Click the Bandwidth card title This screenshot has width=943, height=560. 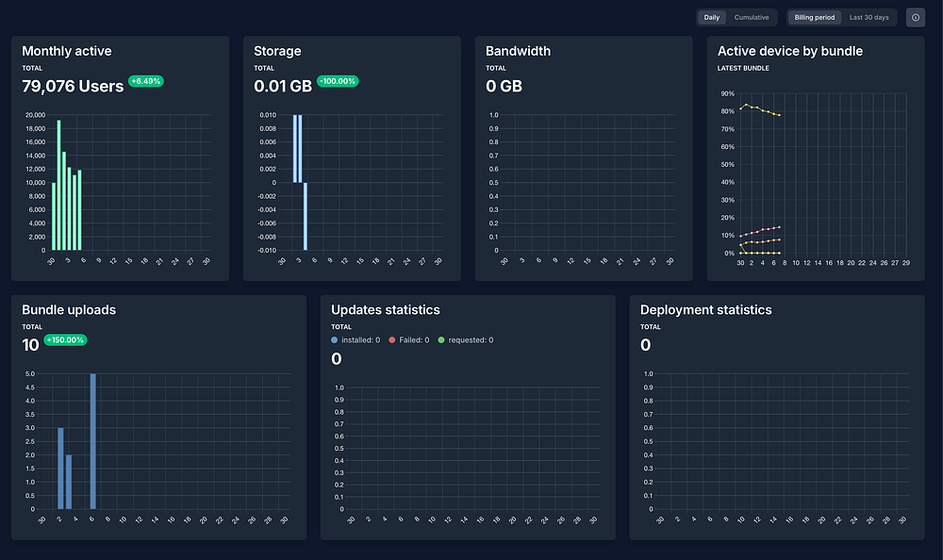click(x=518, y=51)
